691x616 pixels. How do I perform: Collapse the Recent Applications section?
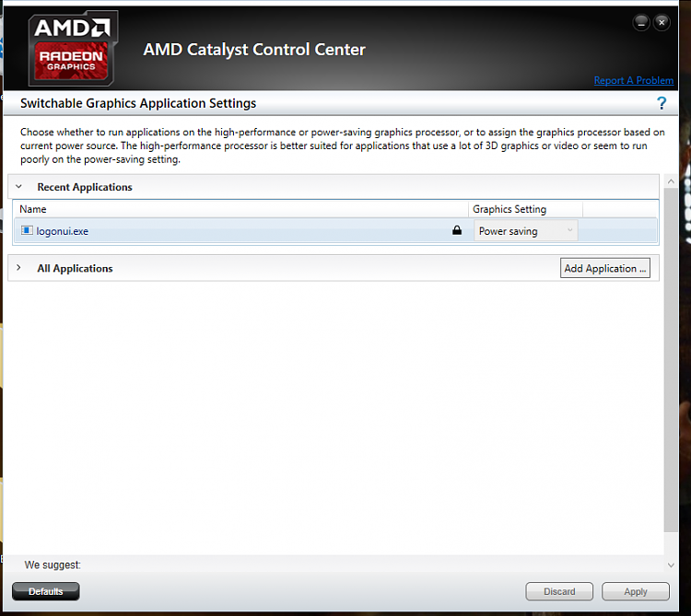point(18,187)
